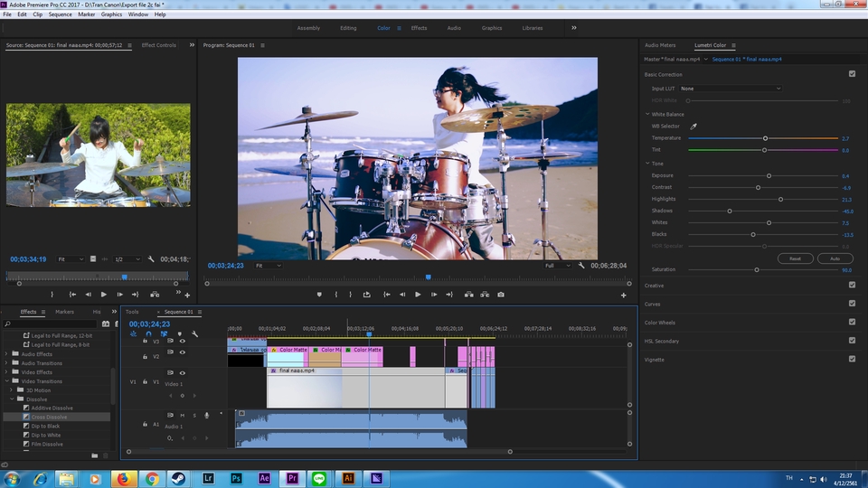Click Master final clip link

coord(672,60)
